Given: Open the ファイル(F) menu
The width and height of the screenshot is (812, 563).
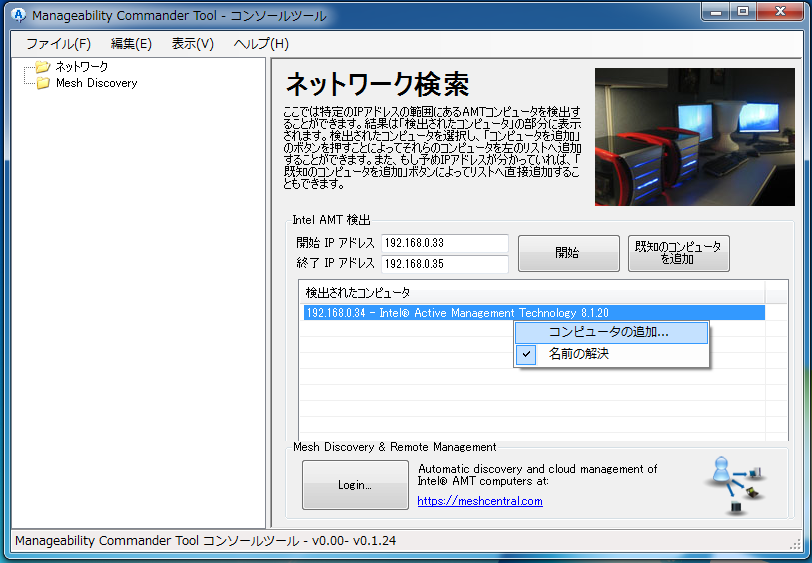Looking at the screenshot, I should pyautogui.click(x=59, y=44).
